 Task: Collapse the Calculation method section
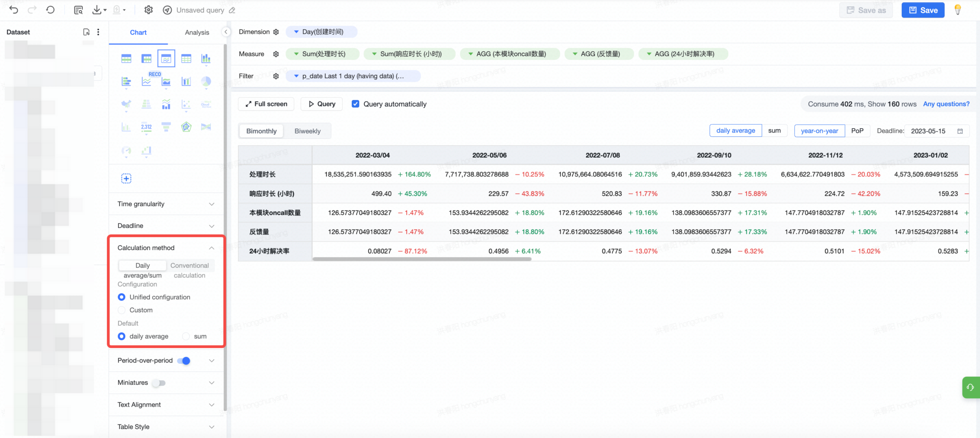[x=212, y=248]
